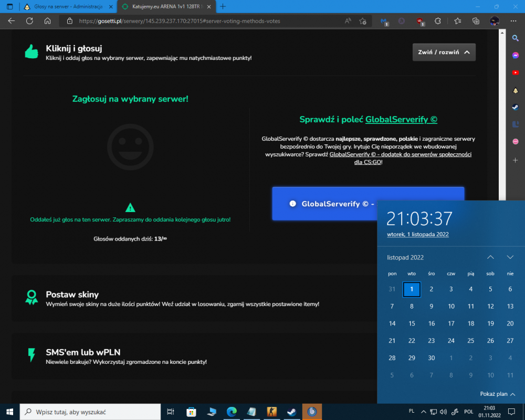Go to previous month in calendar
The height and width of the screenshot is (420, 525).
click(x=490, y=257)
